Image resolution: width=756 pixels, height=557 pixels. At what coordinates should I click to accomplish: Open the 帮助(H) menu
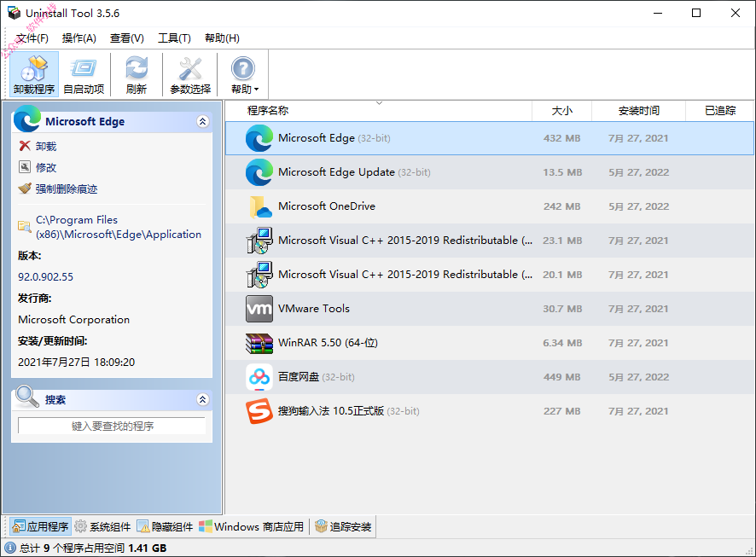tap(222, 38)
